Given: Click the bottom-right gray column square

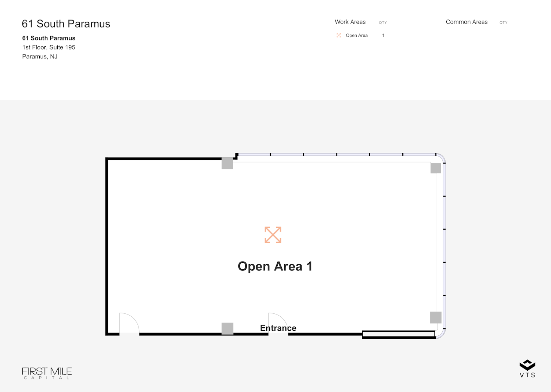Looking at the screenshot, I should (x=436, y=317).
